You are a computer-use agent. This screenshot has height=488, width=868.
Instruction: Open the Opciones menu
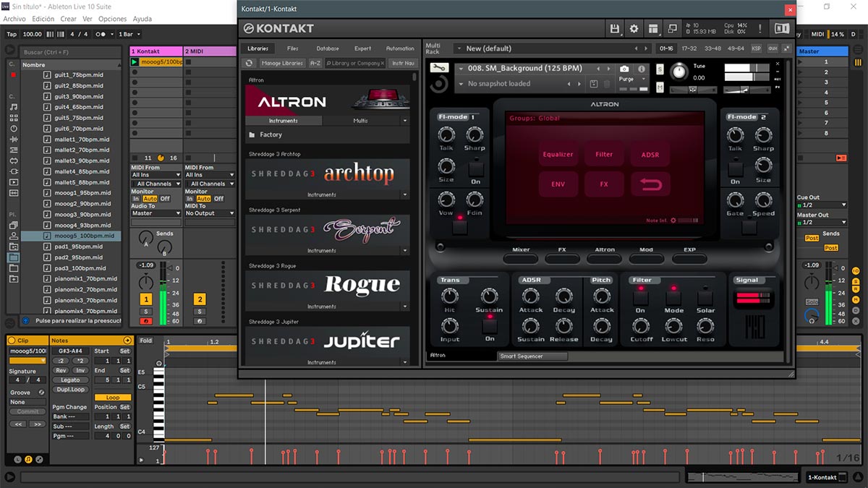pos(112,19)
